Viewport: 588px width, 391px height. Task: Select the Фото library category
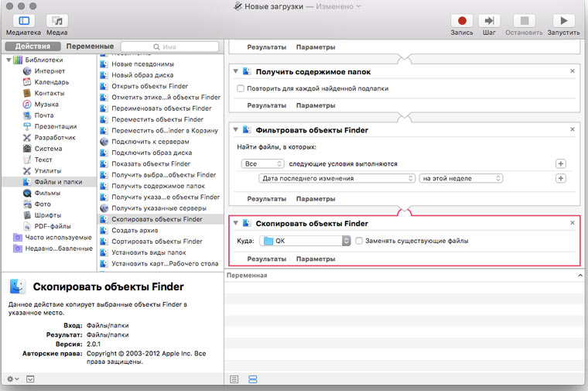[43, 204]
